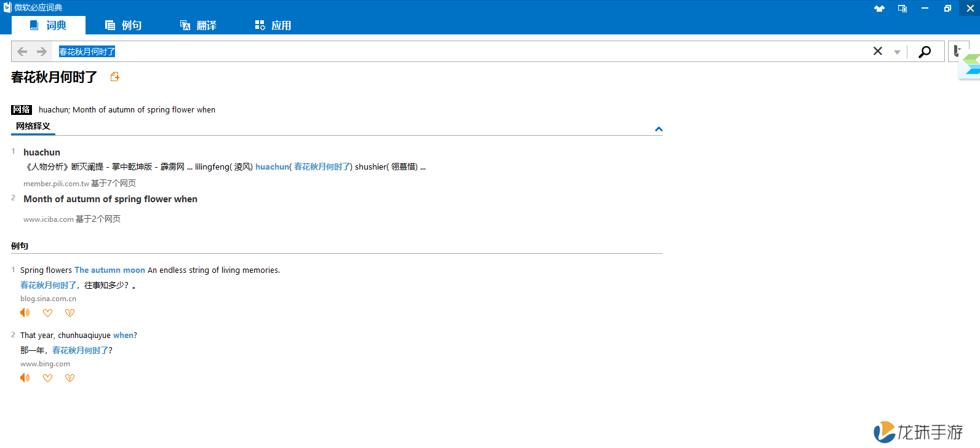Collapse the 网络释义 section chevron
Image resolution: width=980 pixels, height=448 pixels.
coord(659,129)
